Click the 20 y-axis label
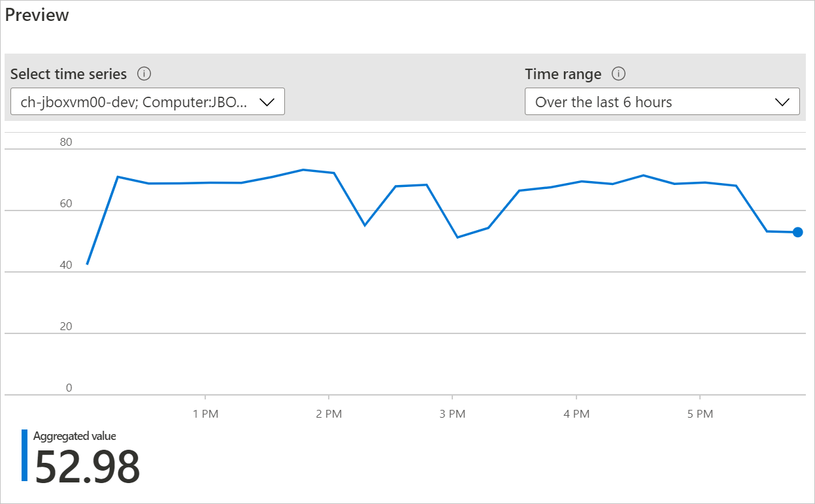Viewport: 815px width, 504px height. pyautogui.click(x=65, y=327)
